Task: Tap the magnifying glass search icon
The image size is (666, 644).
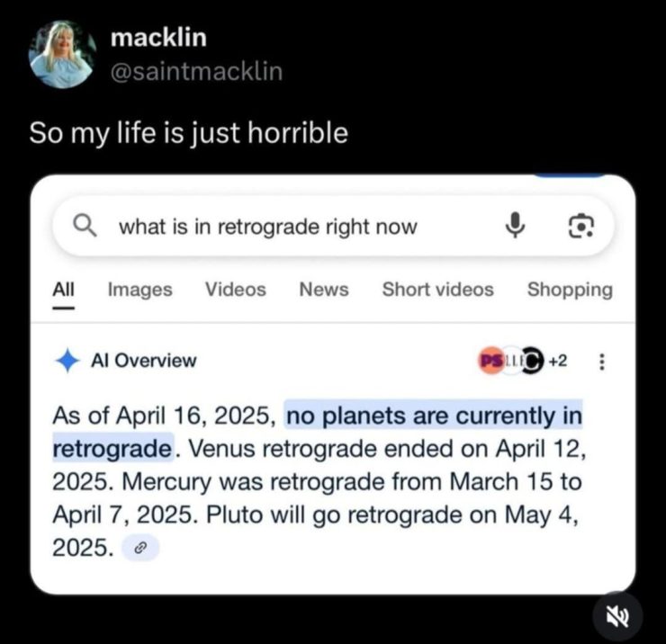Action: pos(85,226)
